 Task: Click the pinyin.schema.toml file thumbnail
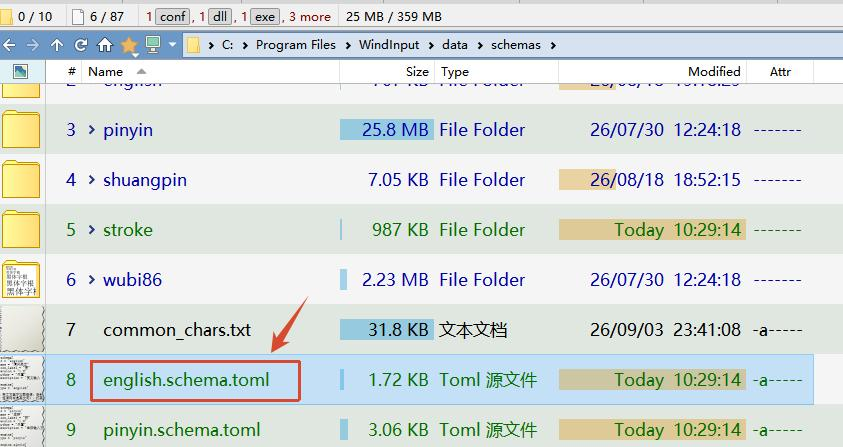pyautogui.click(x=22, y=427)
